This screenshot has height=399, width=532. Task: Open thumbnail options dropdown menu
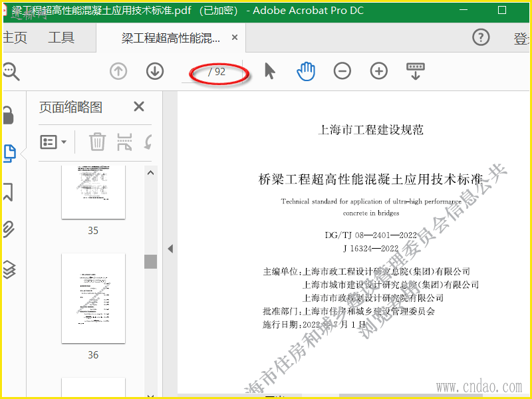(x=53, y=142)
